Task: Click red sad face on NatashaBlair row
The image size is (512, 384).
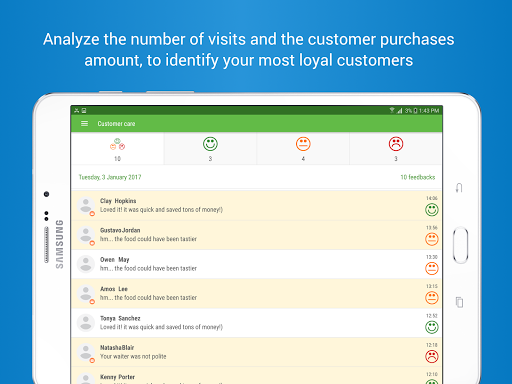Action: click(x=432, y=357)
